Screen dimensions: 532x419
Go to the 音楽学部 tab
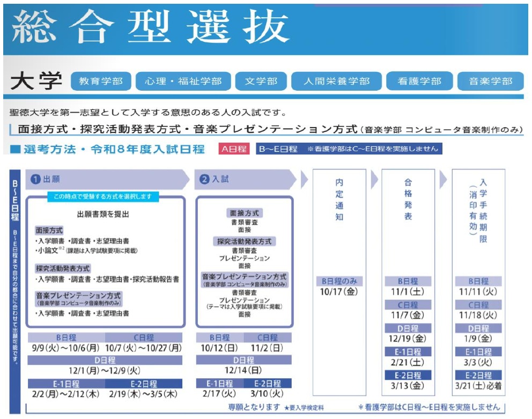[491, 82]
